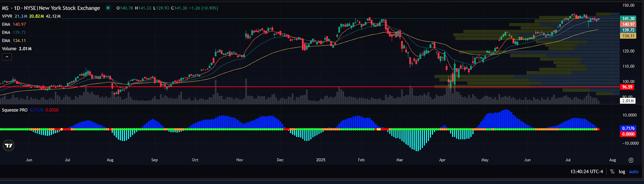Click the blue 139.72 EMA price label

pos(628,30)
